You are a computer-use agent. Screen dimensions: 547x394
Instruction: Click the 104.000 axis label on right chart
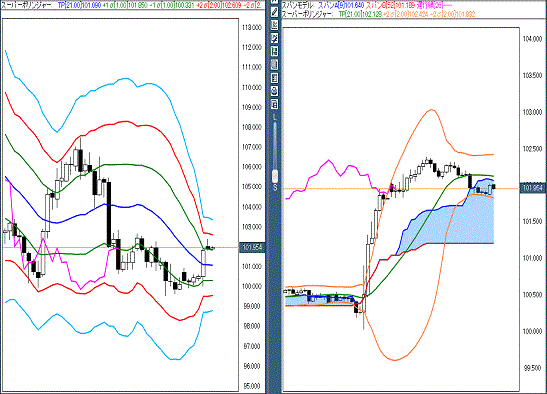coord(533,39)
